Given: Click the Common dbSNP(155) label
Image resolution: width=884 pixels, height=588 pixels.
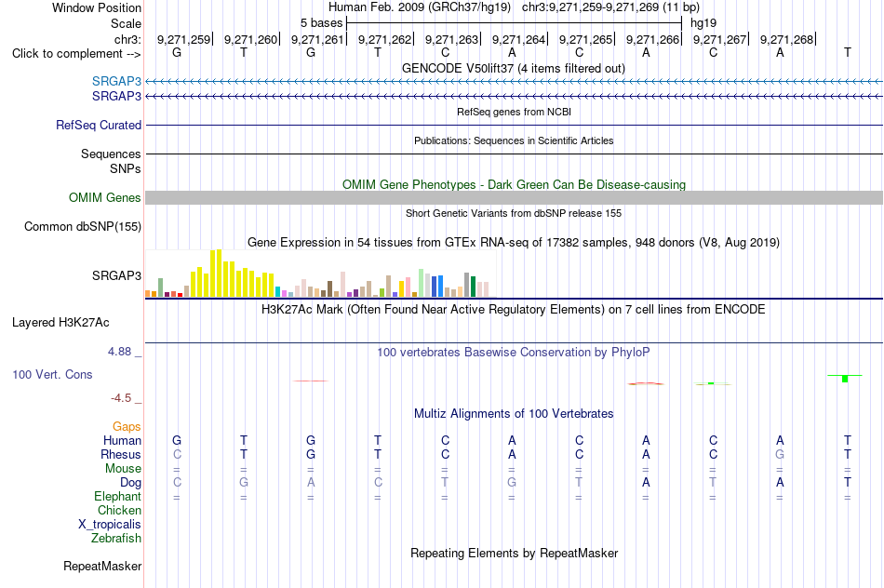Looking at the screenshot, I should click(83, 227).
